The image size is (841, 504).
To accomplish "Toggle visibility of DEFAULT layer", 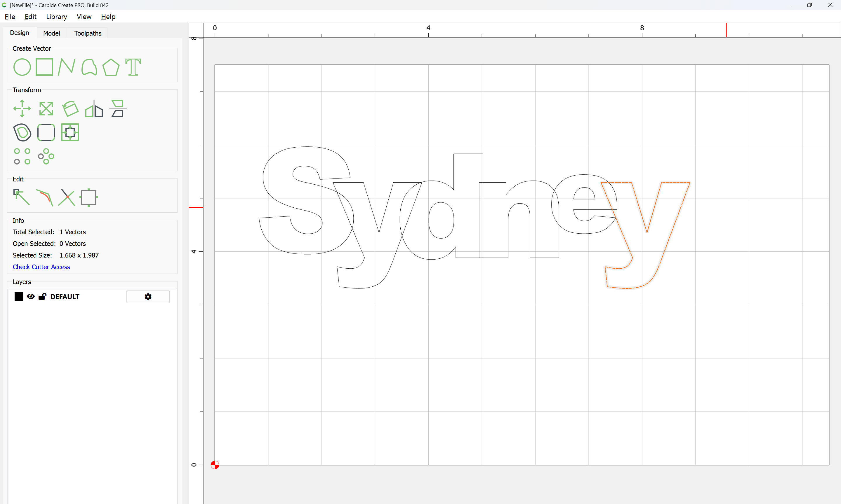I will point(31,297).
